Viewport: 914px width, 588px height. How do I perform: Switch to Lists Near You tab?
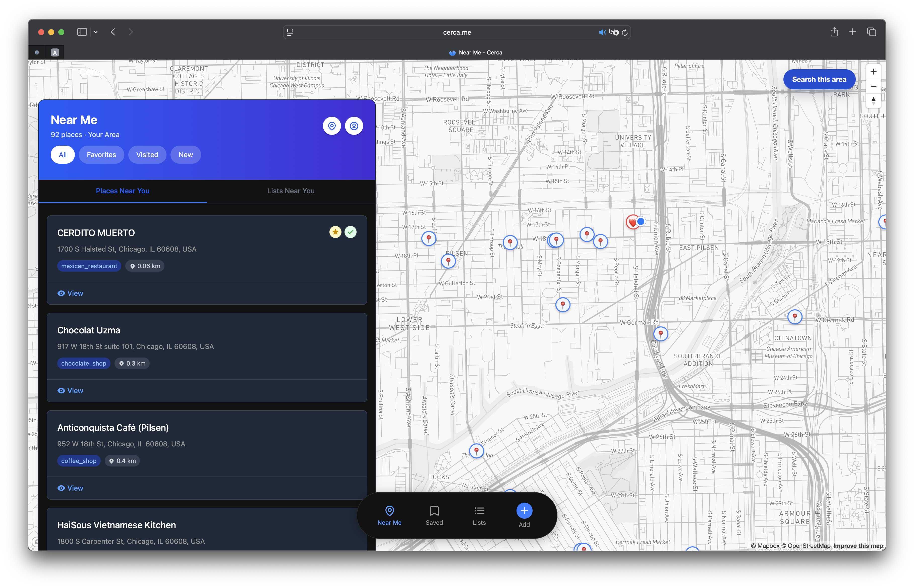click(291, 191)
